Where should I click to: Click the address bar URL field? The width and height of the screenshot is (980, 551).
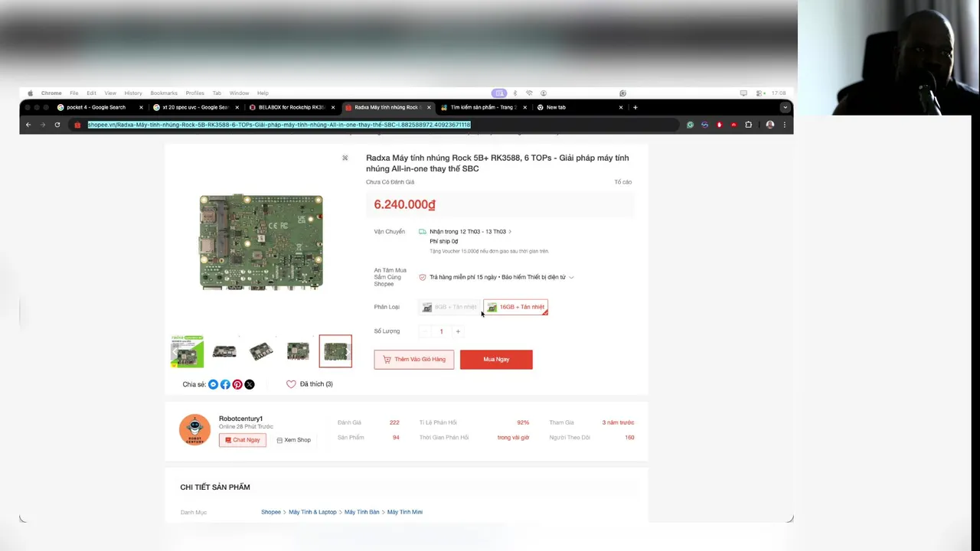(x=374, y=125)
